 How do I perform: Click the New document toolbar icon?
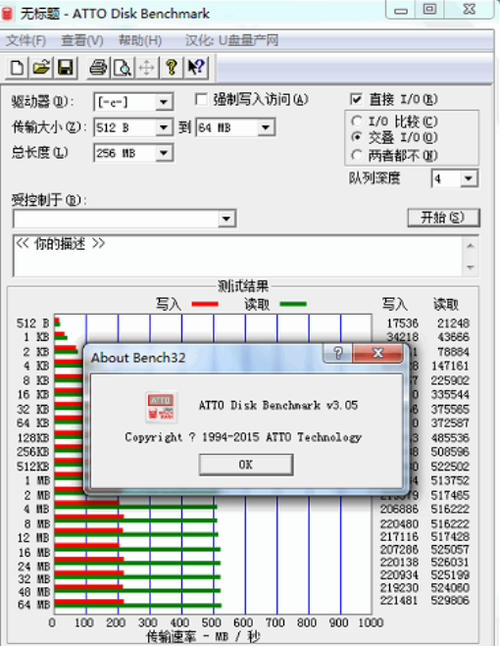pos(16,67)
